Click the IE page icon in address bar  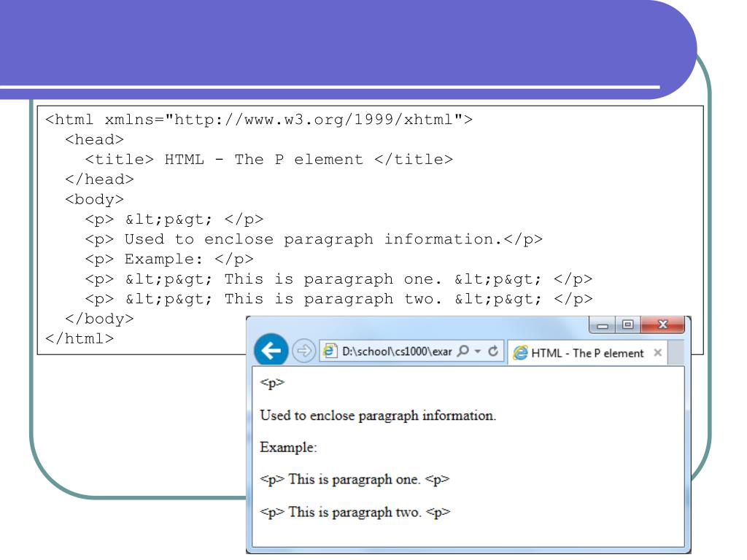330,351
